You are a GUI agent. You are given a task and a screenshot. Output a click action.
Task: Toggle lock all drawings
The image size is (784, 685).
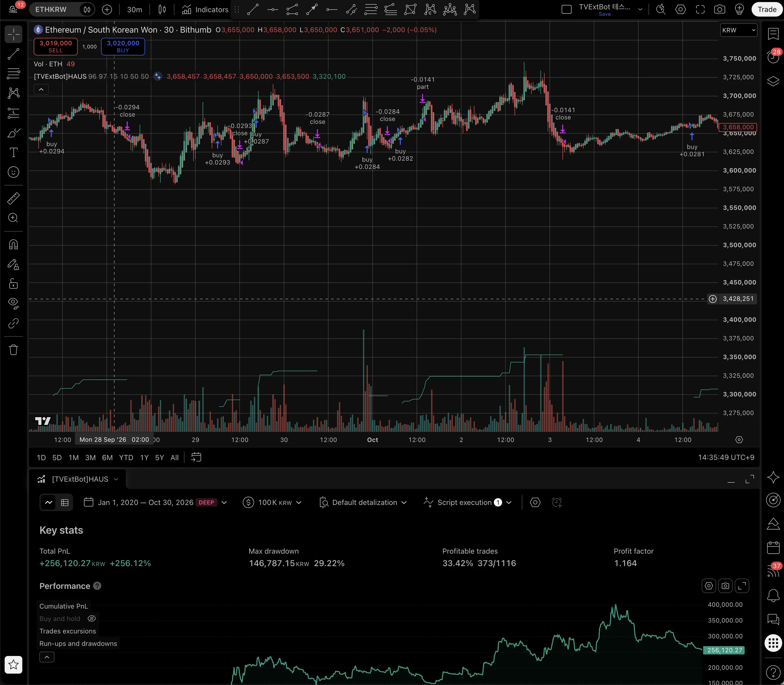(x=13, y=284)
